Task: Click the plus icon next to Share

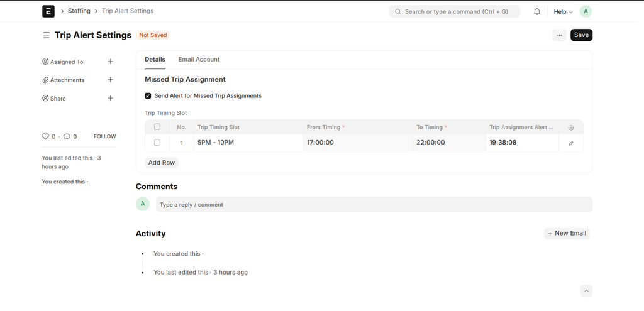Action: click(111, 98)
